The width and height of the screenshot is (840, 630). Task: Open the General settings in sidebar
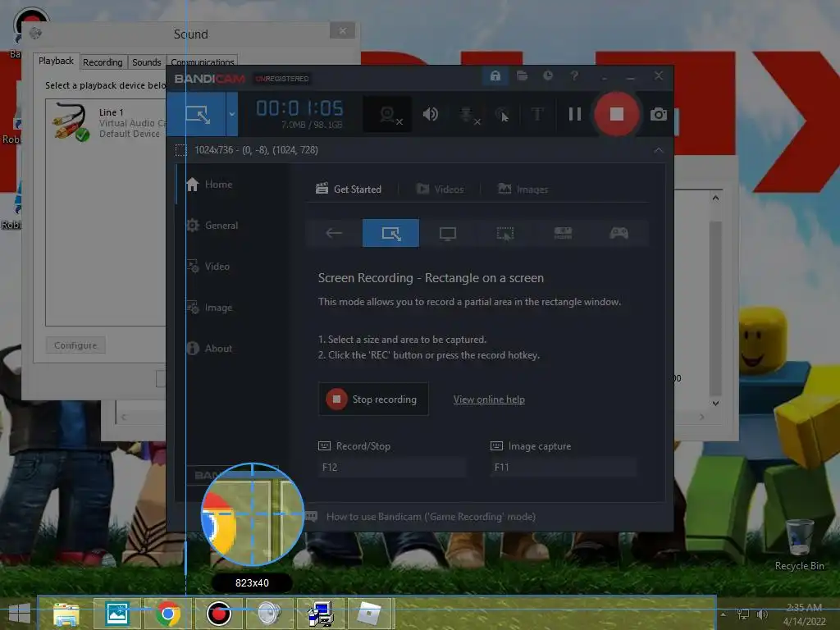pos(212,226)
